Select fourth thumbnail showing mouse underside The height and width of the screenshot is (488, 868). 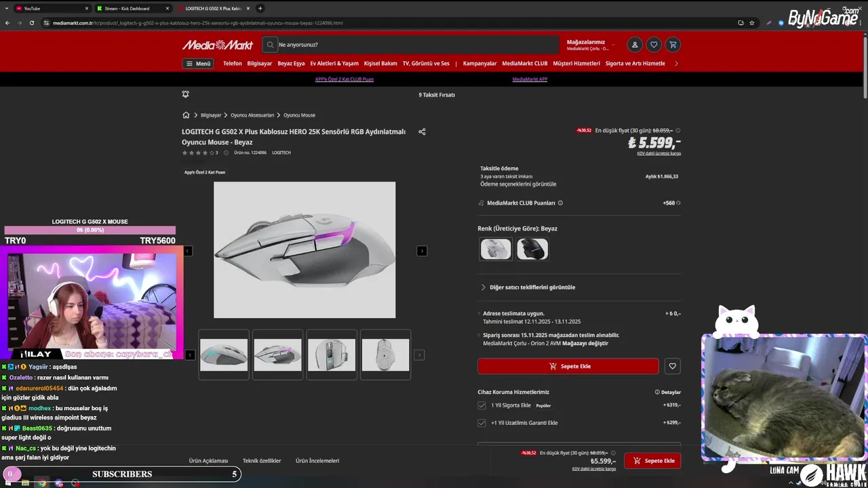[386, 354]
